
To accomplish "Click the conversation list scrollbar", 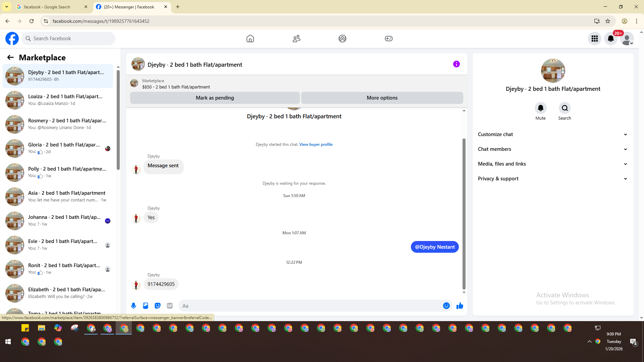I will (x=118, y=120).
